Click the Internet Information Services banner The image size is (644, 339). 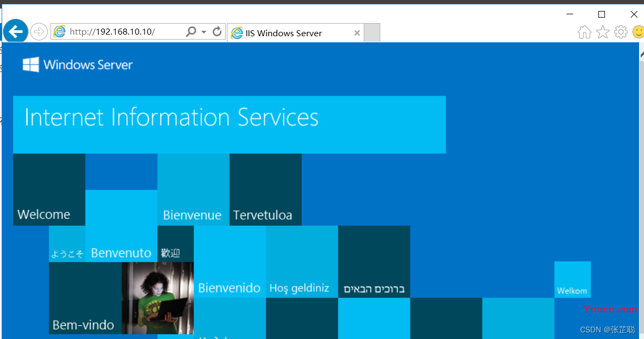point(230,125)
